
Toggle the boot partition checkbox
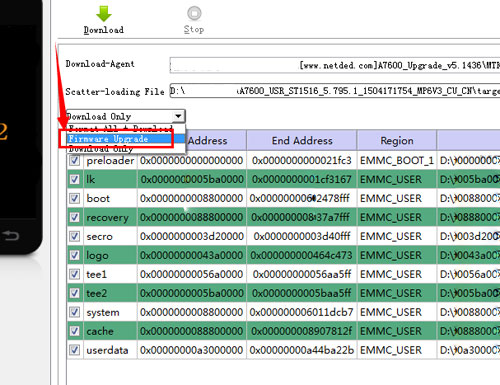point(74,199)
